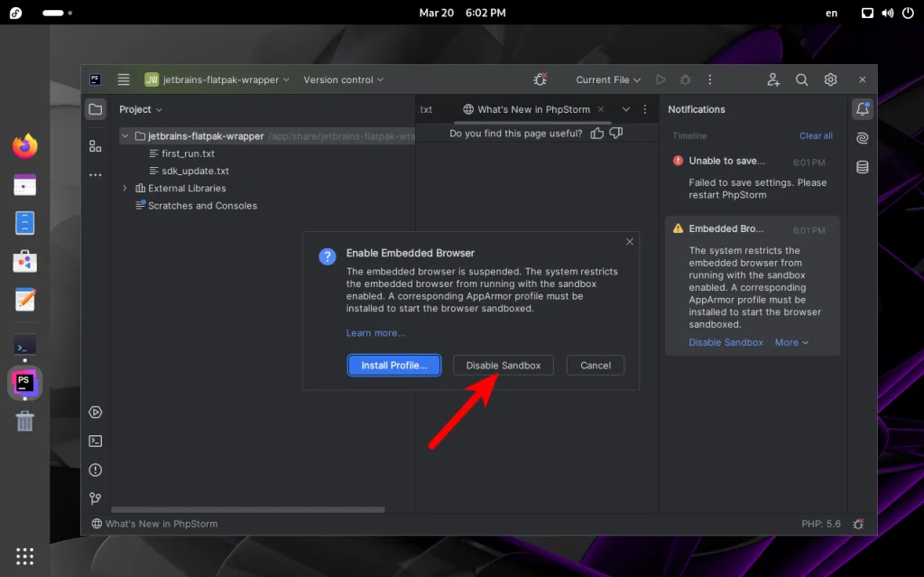Open the Notifications panel bell icon

click(863, 107)
